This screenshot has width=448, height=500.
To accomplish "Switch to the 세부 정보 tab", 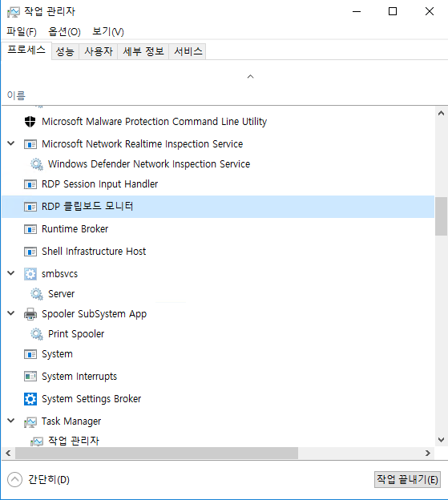I will [x=143, y=51].
